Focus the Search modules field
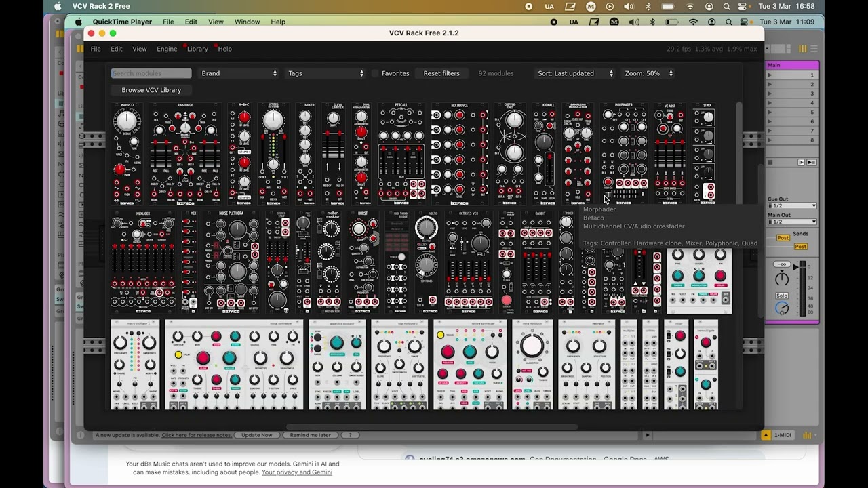The height and width of the screenshot is (488, 868). click(x=151, y=73)
